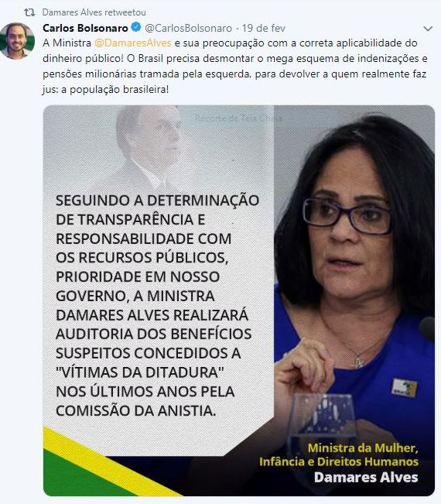Click the white "Damares Alves" caption
441x504 pixels.
pos(366,478)
